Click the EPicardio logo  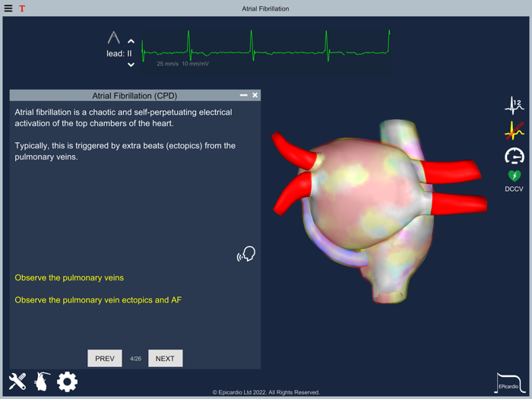click(510, 383)
